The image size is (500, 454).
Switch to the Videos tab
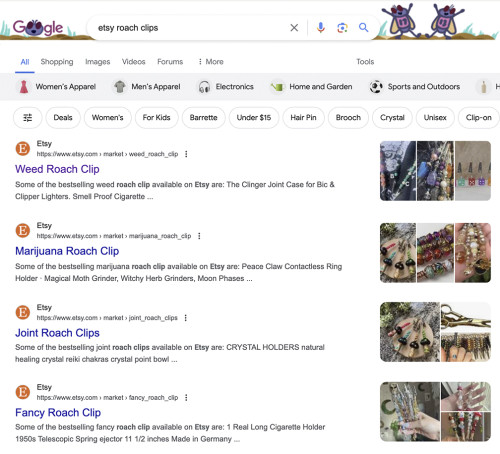[x=133, y=62]
